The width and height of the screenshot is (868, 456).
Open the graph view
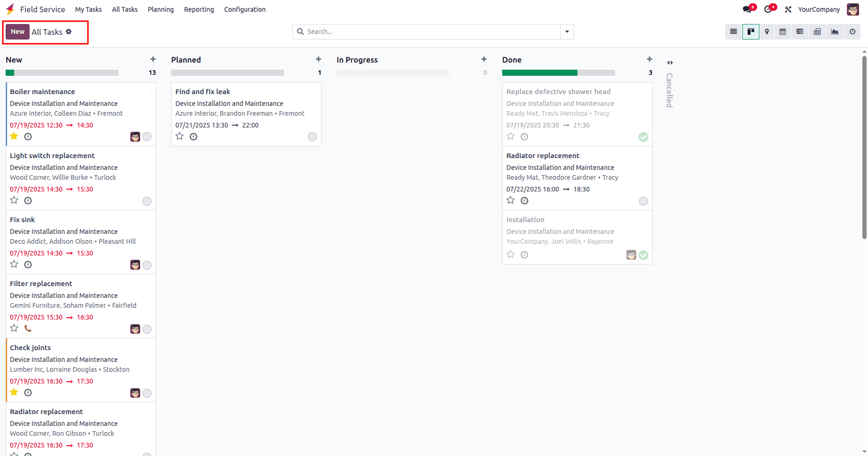835,32
